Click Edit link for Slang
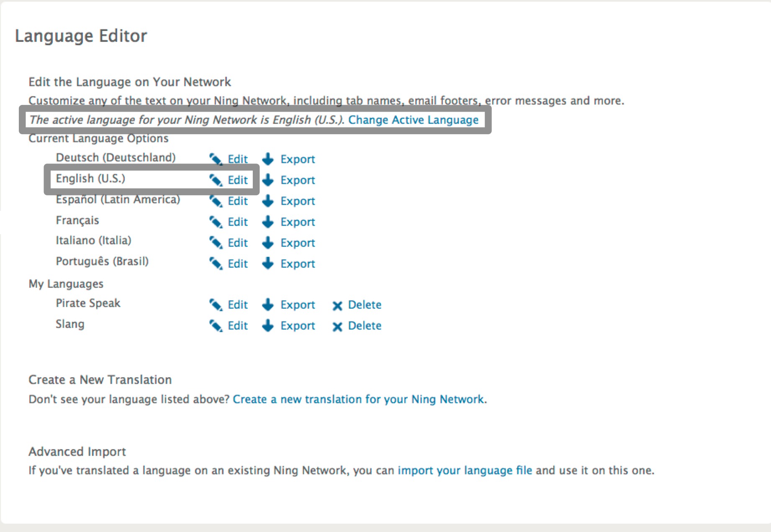This screenshot has width=771, height=532. [x=238, y=326]
